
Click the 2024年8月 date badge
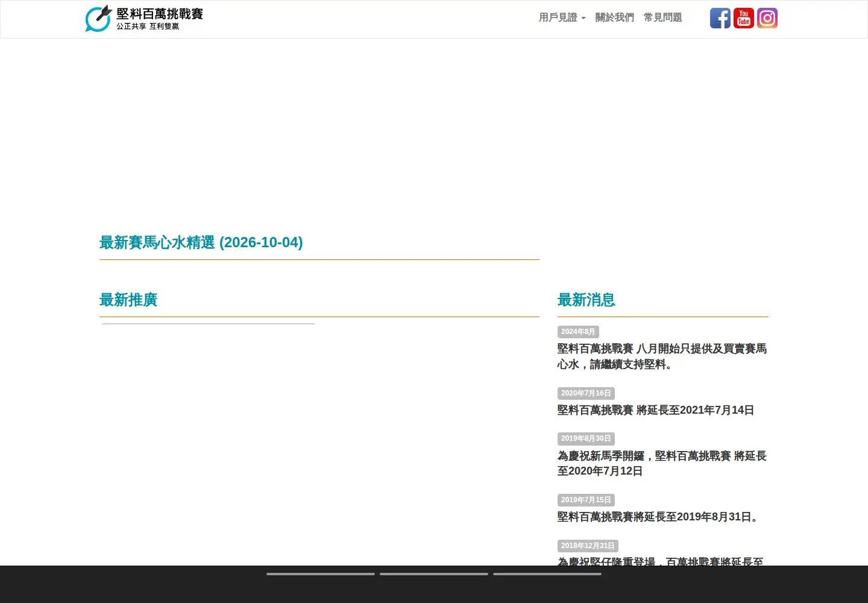(x=578, y=332)
